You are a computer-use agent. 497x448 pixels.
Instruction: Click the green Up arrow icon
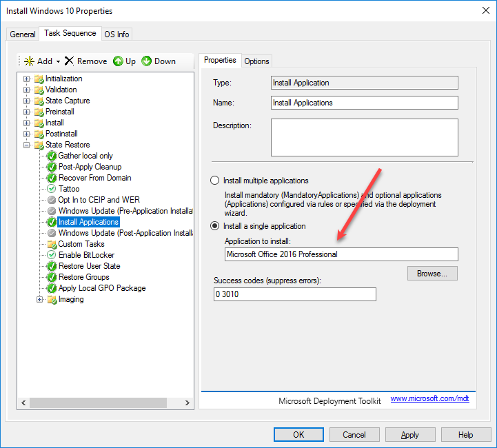coord(118,61)
